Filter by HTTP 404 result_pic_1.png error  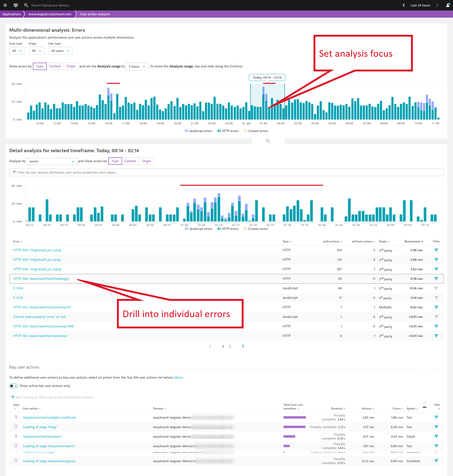[436, 259]
